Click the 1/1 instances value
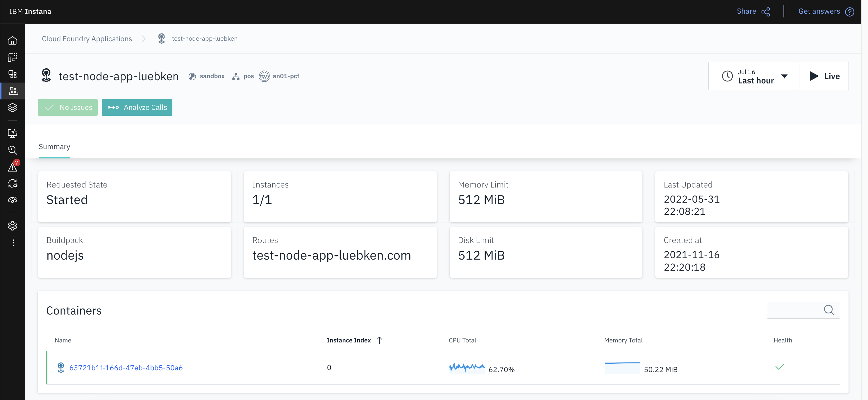868x400 pixels. [262, 200]
